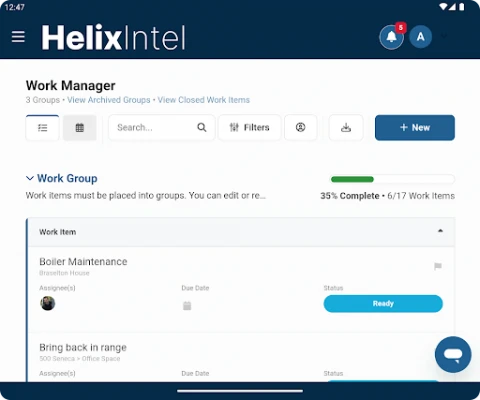This screenshot has height=400, width=480.
Task: Sort by Work Item column arrow
Action: click(x=440, y=231)
